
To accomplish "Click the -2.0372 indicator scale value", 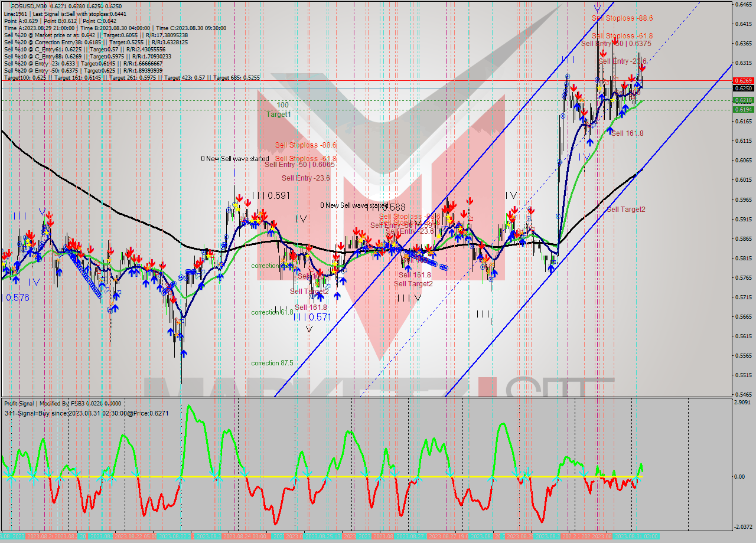I will click(743, 527).
